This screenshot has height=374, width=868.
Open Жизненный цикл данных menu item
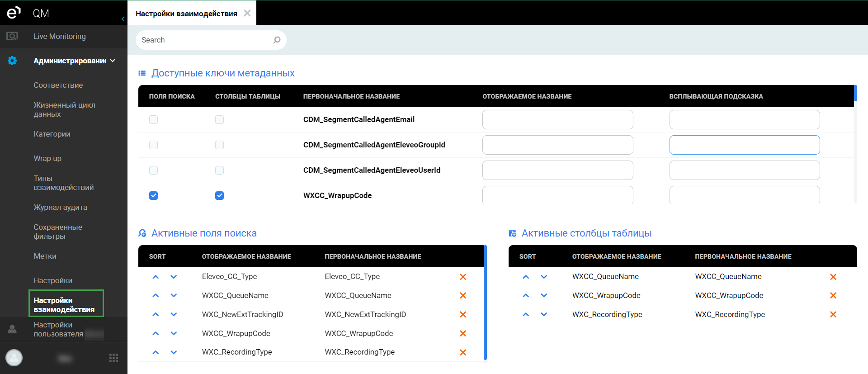[65, 109]
